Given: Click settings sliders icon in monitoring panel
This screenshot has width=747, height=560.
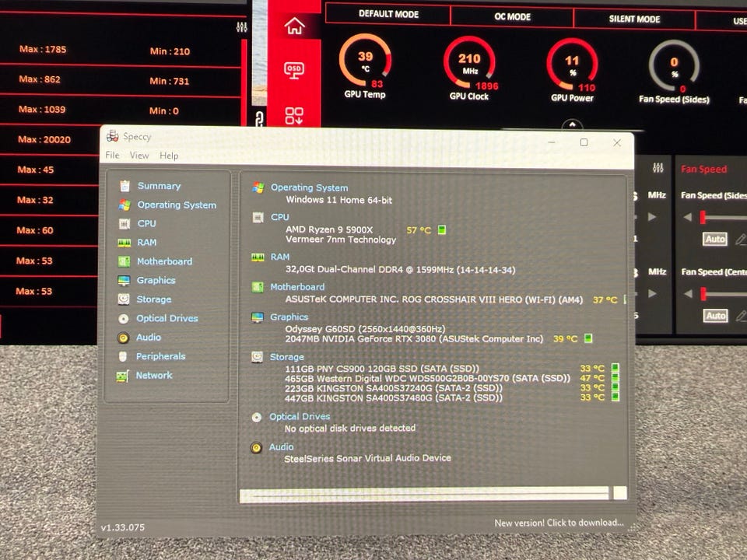Looking at the screenshot, I should [x=241, y=27].
